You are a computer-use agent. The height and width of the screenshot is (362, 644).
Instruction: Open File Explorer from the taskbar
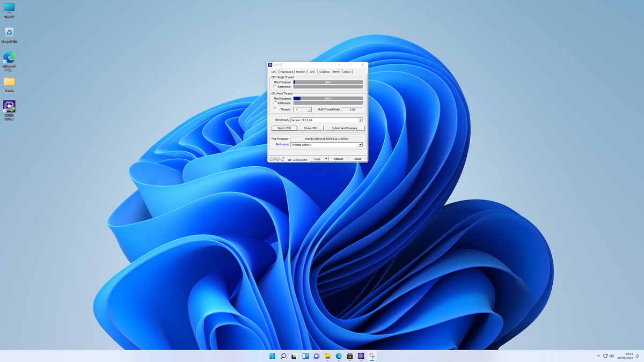point(327,356)
